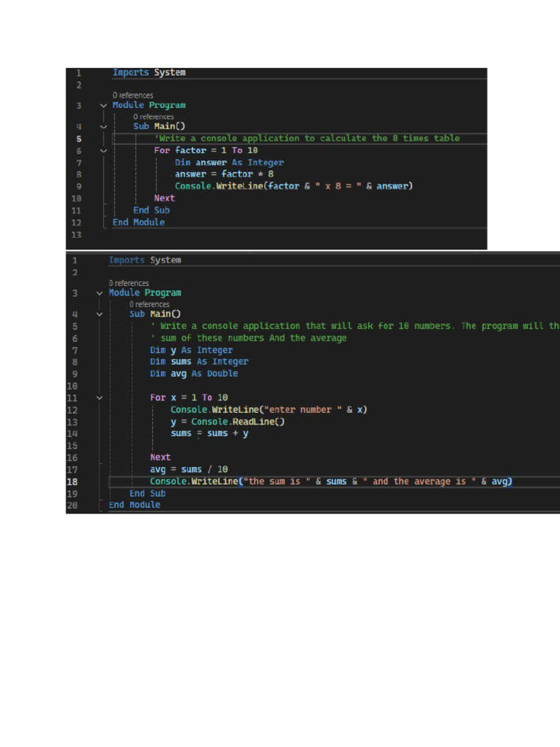This screenshot has width=560, height=747.
Task: Click the "avg = sums / 10" statement
Action: 189,469
